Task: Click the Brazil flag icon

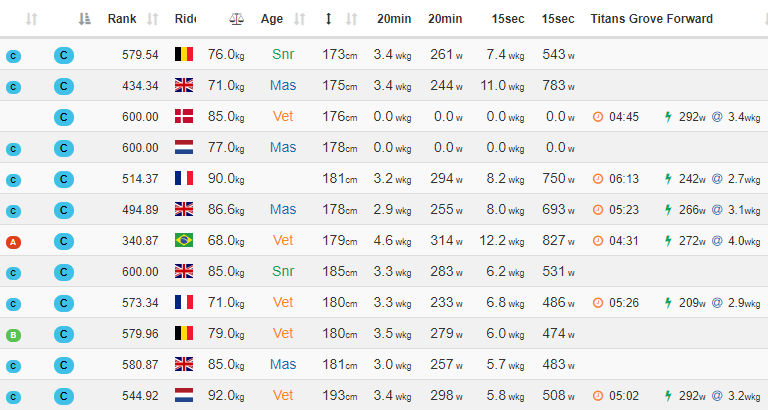Action: pyautogui.click(x=184, y=241)
